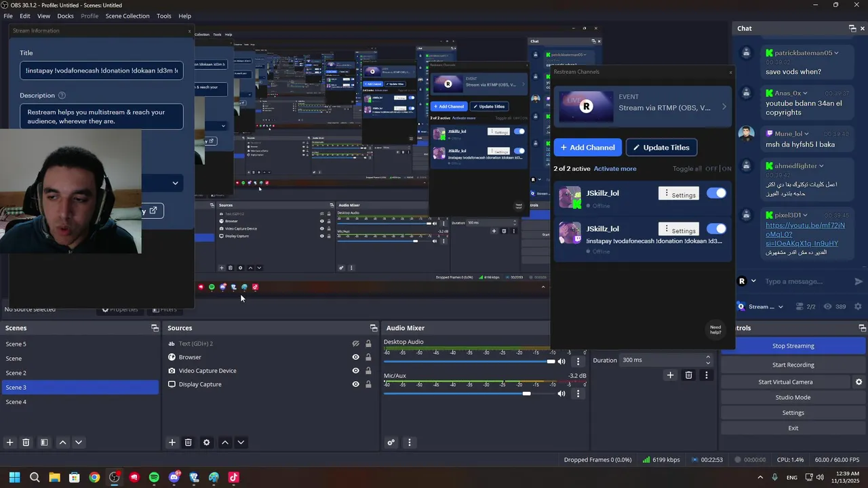Move source down in Sources dock
The width and height of the screenshot is (868, 488).
[x=241, y=443]
